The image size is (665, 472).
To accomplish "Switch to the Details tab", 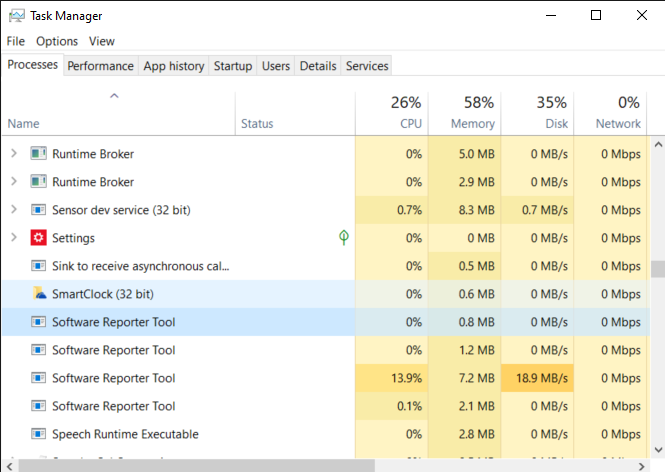I will tap(318, 66).
